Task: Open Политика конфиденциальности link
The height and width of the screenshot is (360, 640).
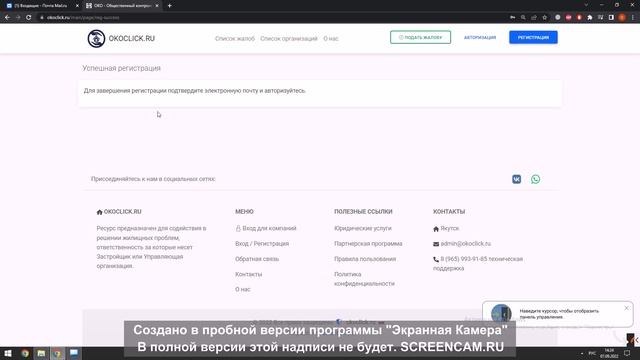Action: coord(364,279)
